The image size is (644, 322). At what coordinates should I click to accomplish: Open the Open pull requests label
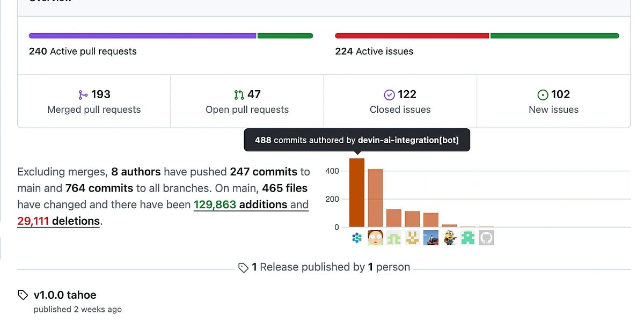click(247, 109)
